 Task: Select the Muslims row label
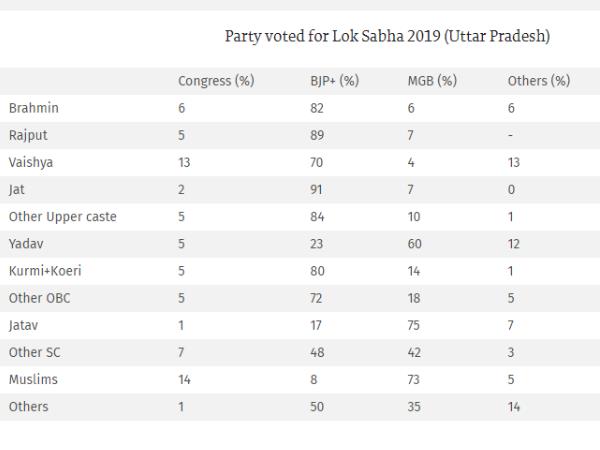[x=32, y=379]
